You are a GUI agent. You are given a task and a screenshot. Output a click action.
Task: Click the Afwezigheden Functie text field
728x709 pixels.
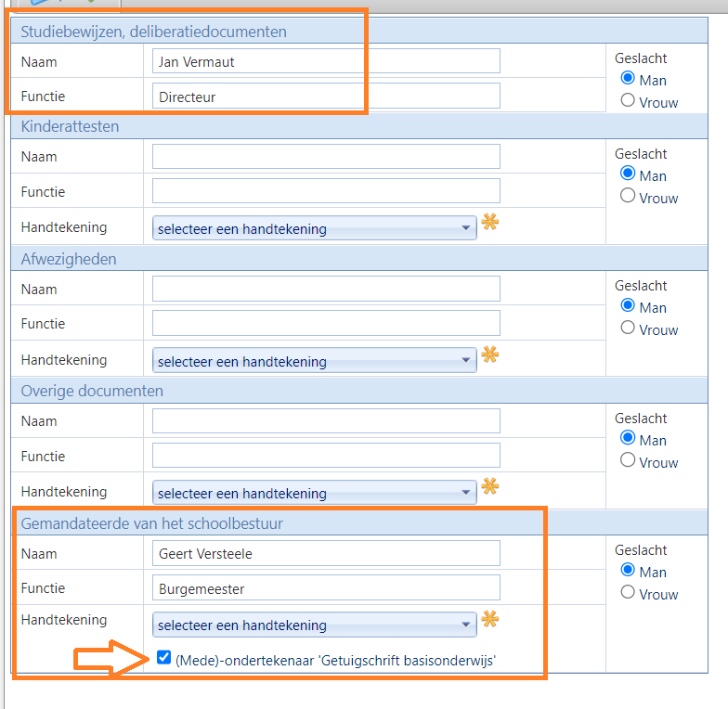tap(327, 323)
